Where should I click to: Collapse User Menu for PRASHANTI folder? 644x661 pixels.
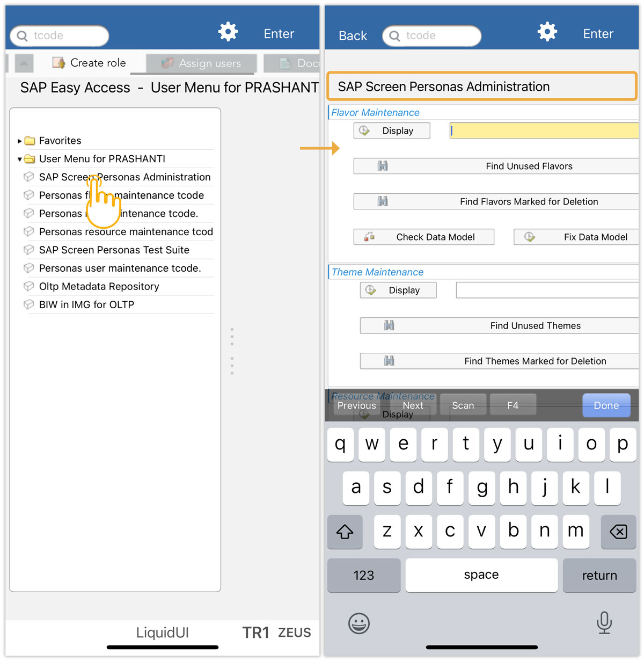click(x=20, y=159)
